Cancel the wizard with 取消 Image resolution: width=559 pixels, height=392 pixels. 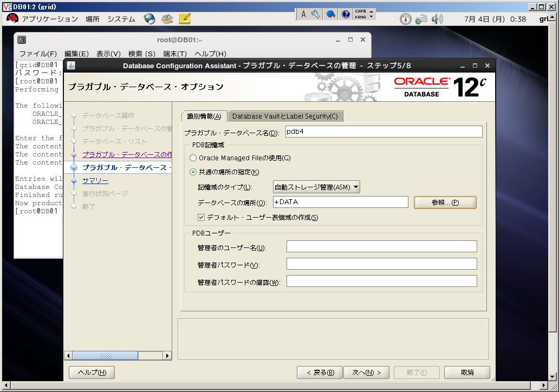tap(467, 373)
